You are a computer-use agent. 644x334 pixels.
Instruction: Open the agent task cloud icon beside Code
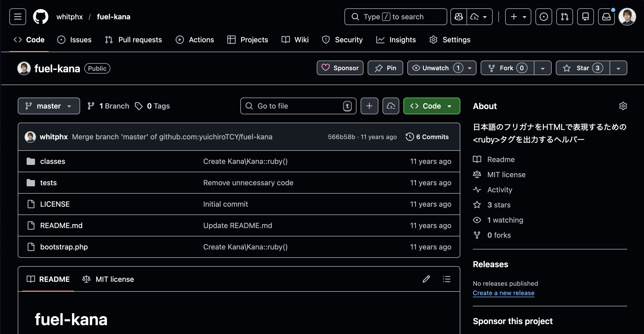click(x=391, y=106)
